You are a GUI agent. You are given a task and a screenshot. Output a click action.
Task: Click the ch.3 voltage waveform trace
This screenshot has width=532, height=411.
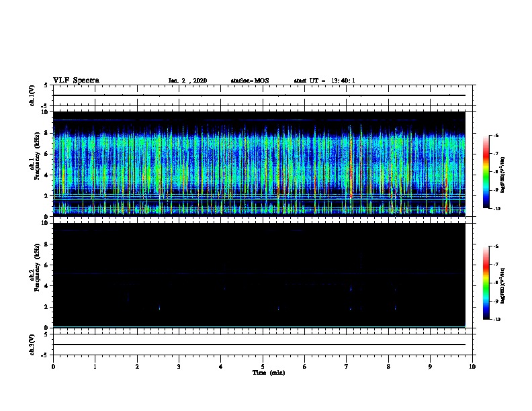(x=259, y=345)
